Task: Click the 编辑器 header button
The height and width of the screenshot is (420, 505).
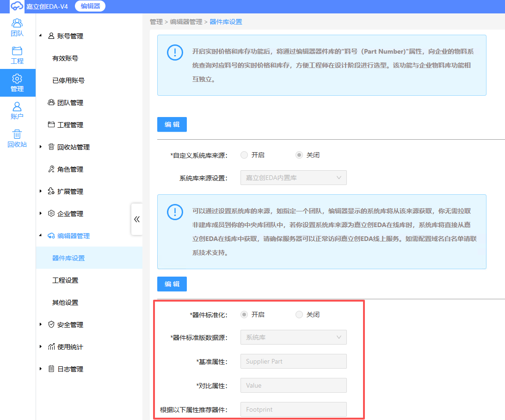Action: (90, 6)
